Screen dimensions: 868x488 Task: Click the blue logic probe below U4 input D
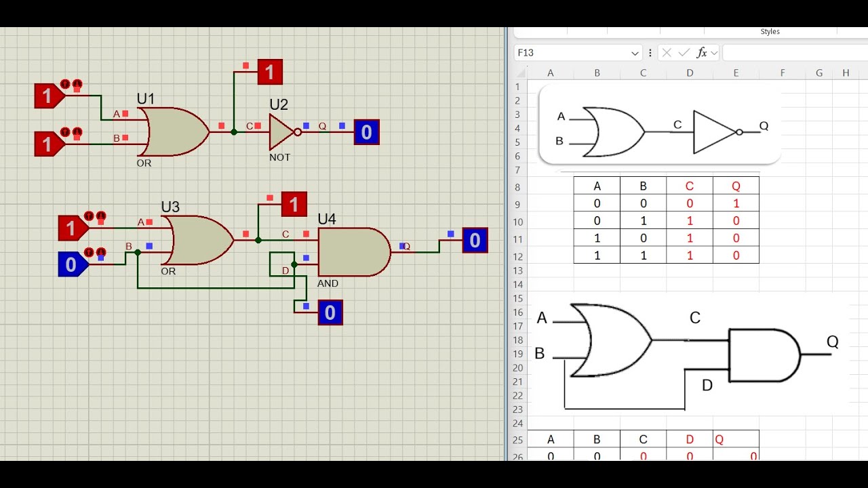[x=330, y=312]
